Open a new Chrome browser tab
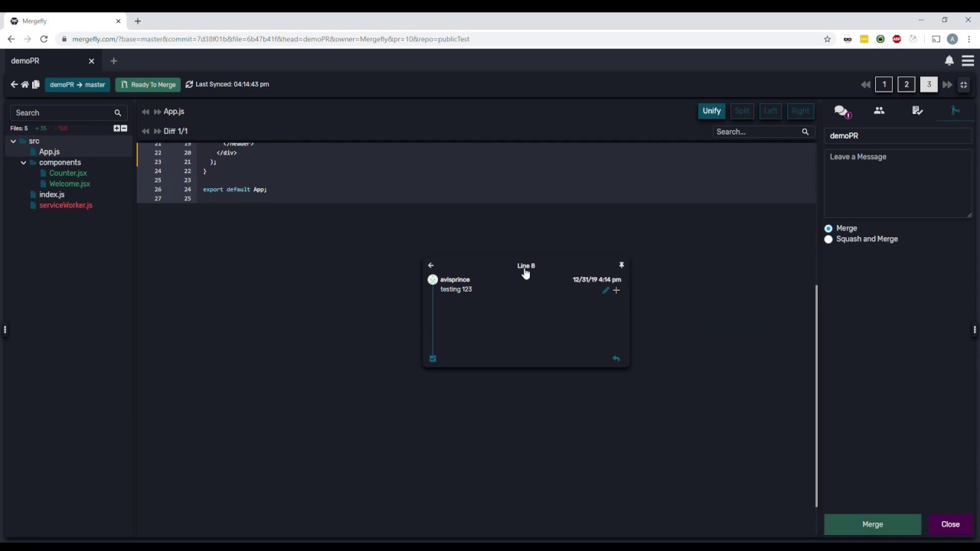Viewport: 980px width, 551px height. 138,21
